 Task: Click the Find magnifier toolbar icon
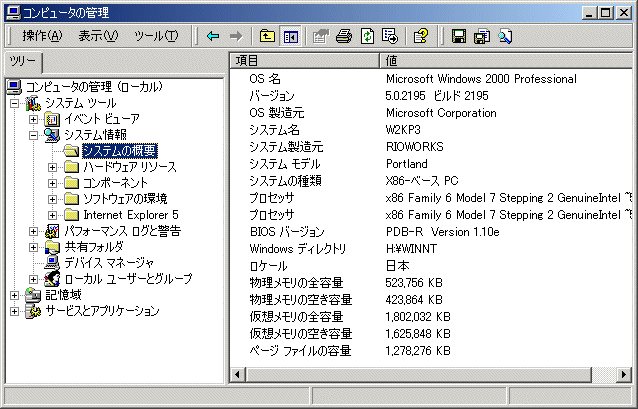pyautogui.click(x=505, y=36)
